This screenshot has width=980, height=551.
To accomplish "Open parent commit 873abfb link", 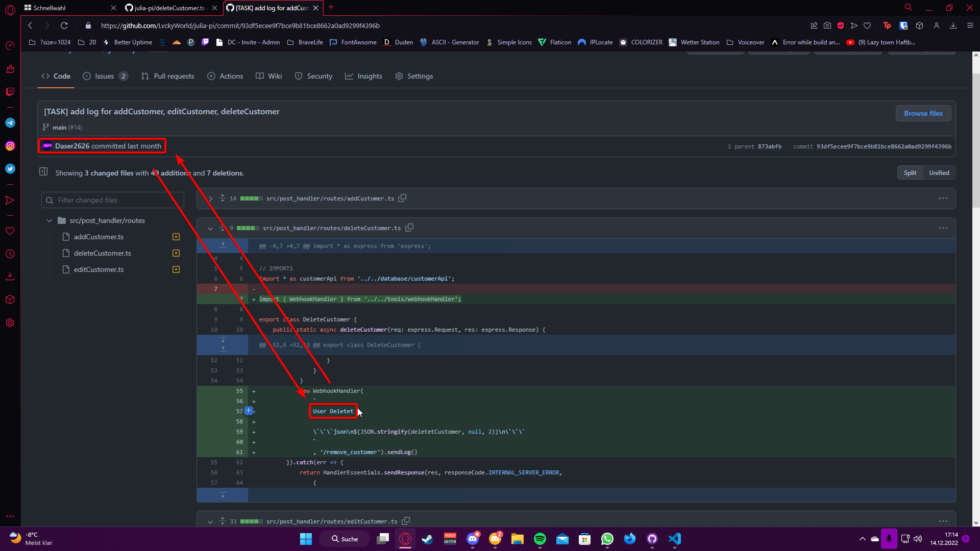I will click(x=769, y=146).
